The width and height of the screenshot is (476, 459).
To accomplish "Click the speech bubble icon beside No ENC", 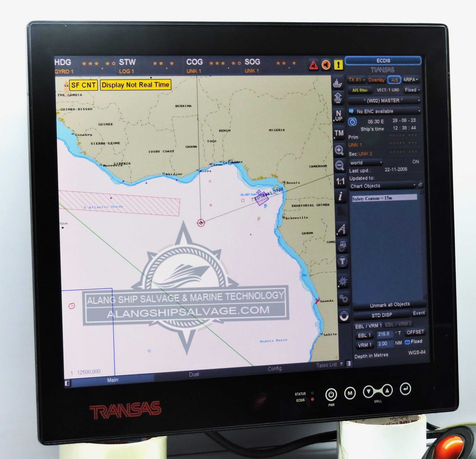I will click(351, 111).
